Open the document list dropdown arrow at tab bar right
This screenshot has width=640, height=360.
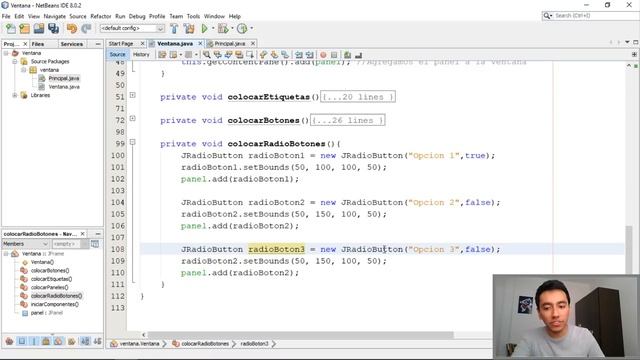coord(627,42)
